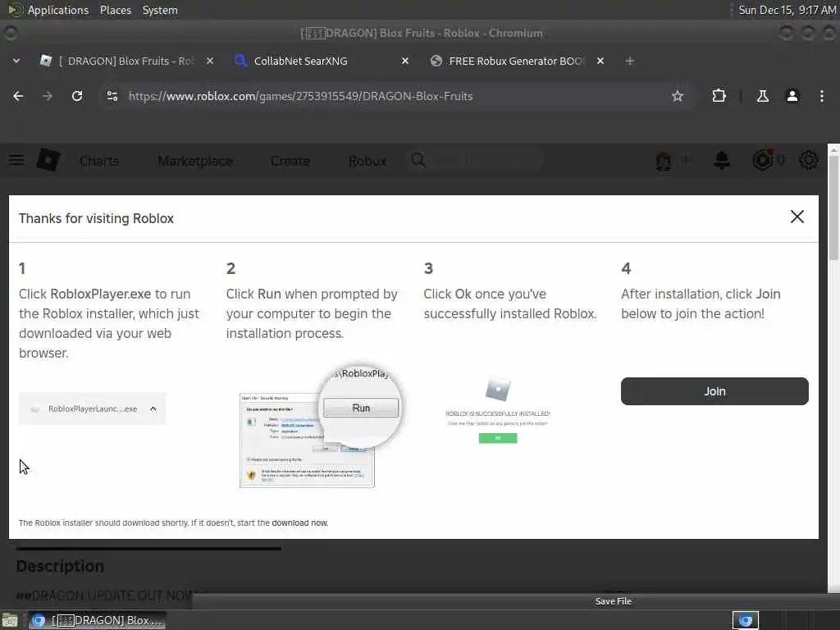Expand the tab search dropdown

tap(16, 61)
